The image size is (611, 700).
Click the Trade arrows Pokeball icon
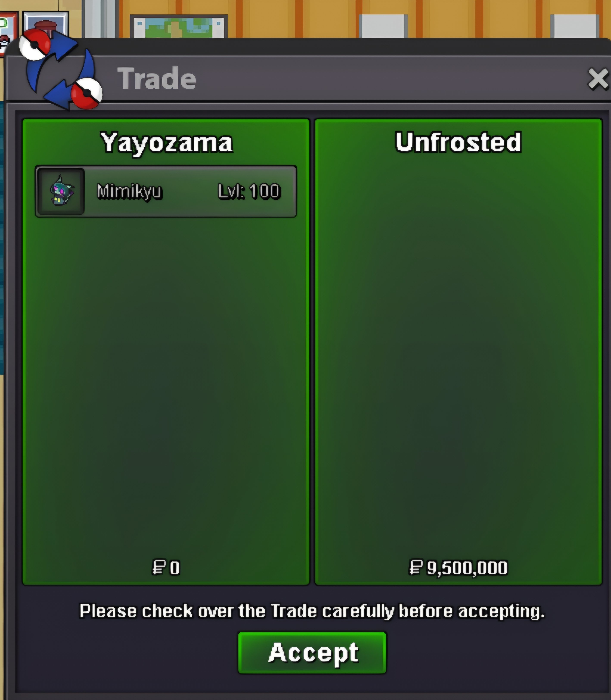coord(61,69)
